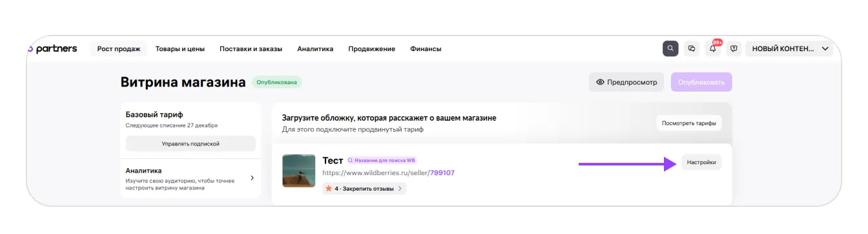Click the Загрузите обложку banner headline
The height and width of the screenshot is (234, 868).
click(x=389, y=118)
